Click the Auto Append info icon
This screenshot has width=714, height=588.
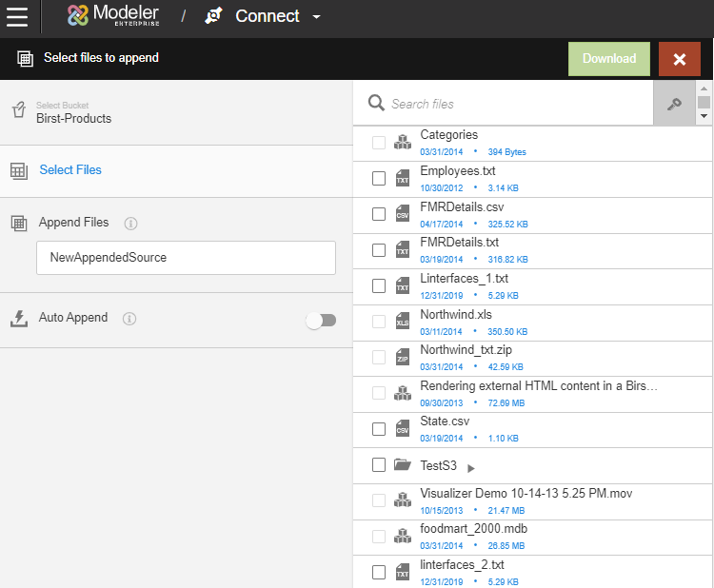point(129,319)
